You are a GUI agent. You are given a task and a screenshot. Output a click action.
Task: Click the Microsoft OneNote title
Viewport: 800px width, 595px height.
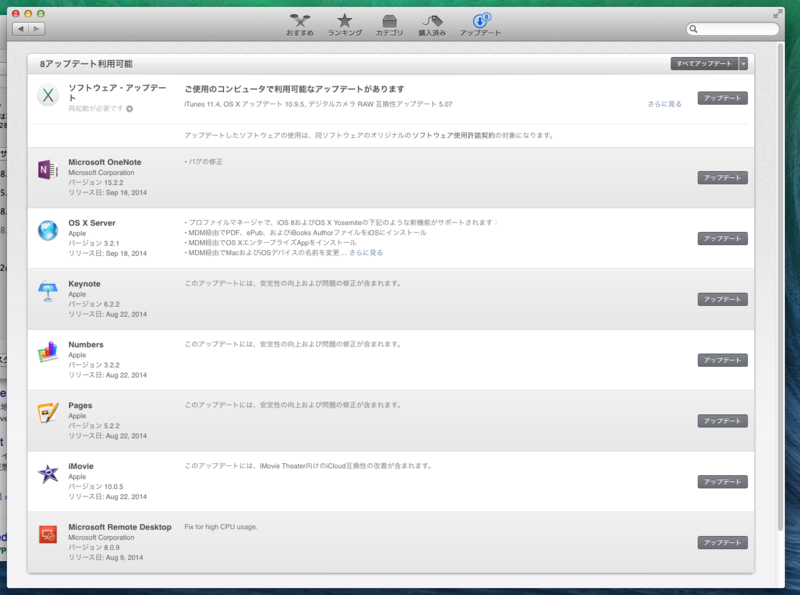click(105, 162)
